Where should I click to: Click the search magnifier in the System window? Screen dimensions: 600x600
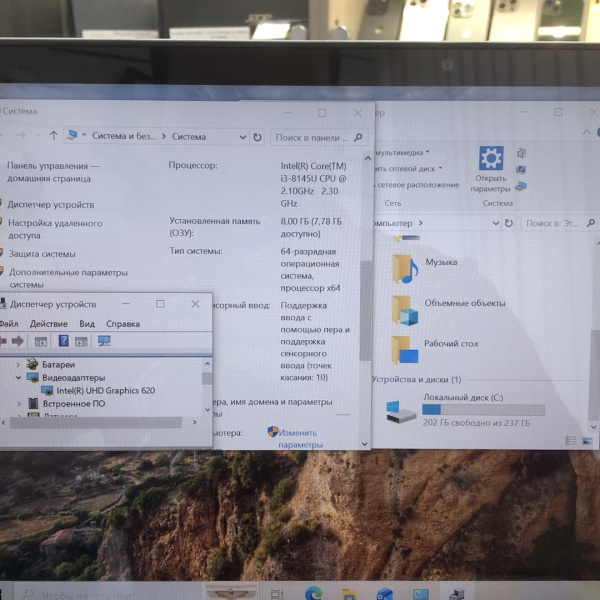point(358,137)
